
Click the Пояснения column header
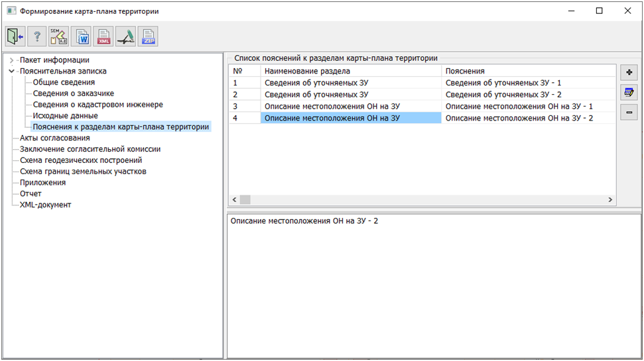click(x=464, y=71)
